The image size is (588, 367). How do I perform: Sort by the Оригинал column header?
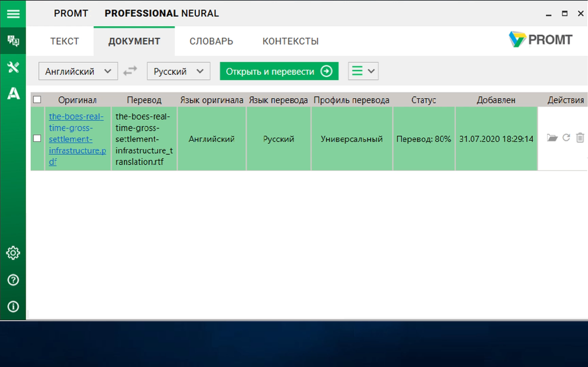[x=77, y=100]
